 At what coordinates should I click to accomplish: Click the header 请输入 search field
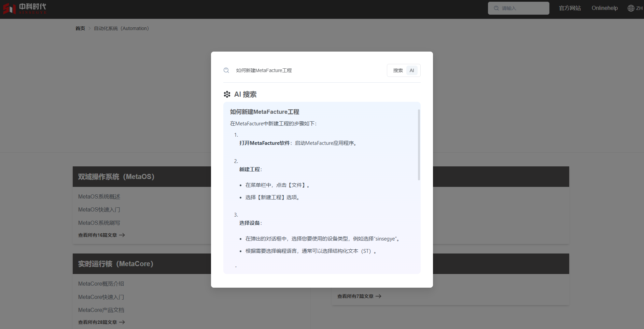coord(518,8)
